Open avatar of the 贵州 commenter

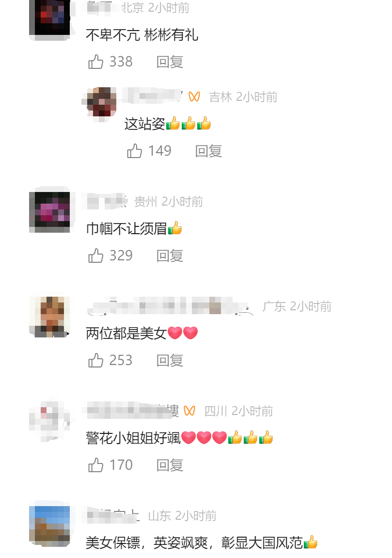(x=49, y=212)
